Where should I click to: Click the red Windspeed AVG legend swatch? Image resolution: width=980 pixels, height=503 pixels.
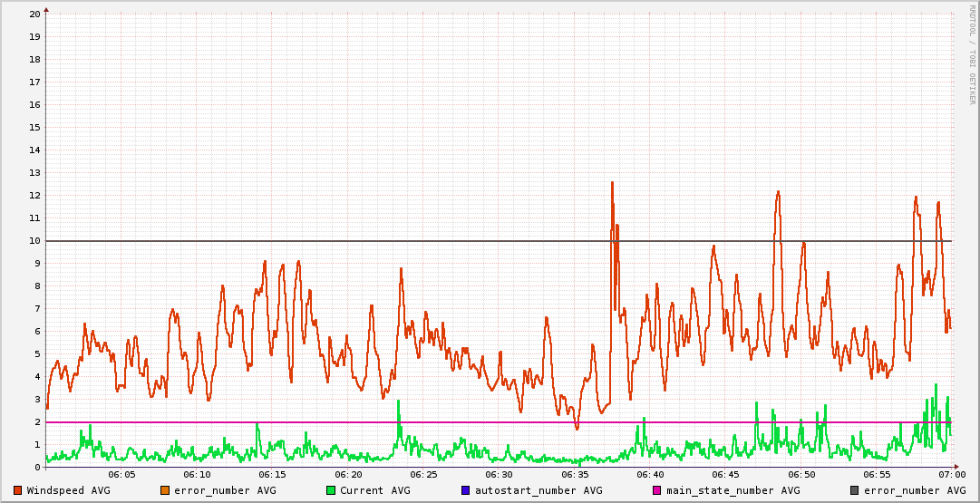coord(17,490)
